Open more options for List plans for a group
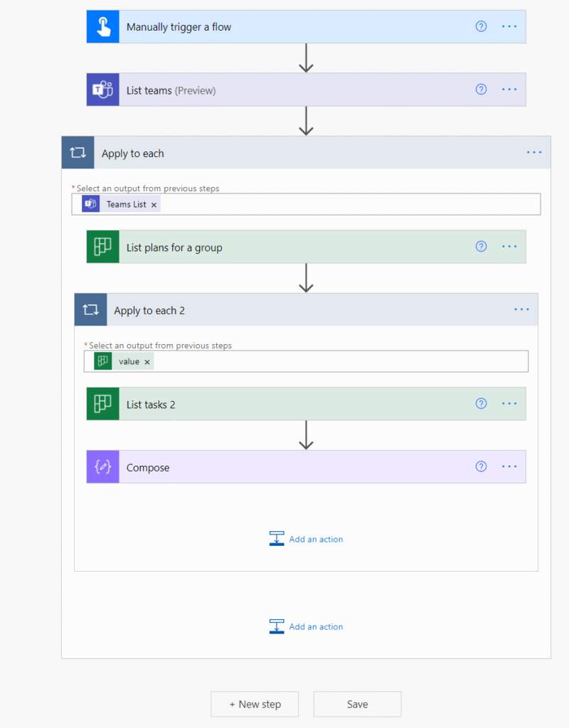Image resolution: width=569 pixels, height=728 pixels. pyautogui.click(x=509, y=247)
